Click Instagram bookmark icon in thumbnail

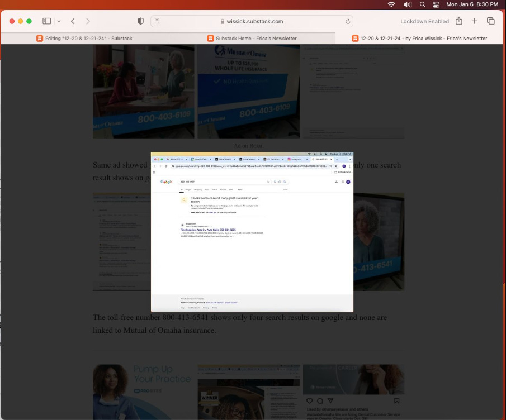pyautogui.click(x=396, y=400)
